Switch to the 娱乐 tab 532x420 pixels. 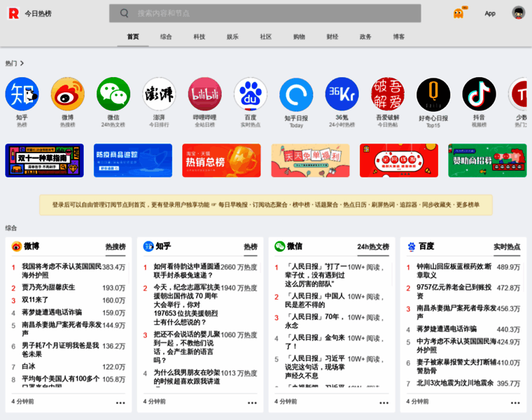tap(232, 36)
